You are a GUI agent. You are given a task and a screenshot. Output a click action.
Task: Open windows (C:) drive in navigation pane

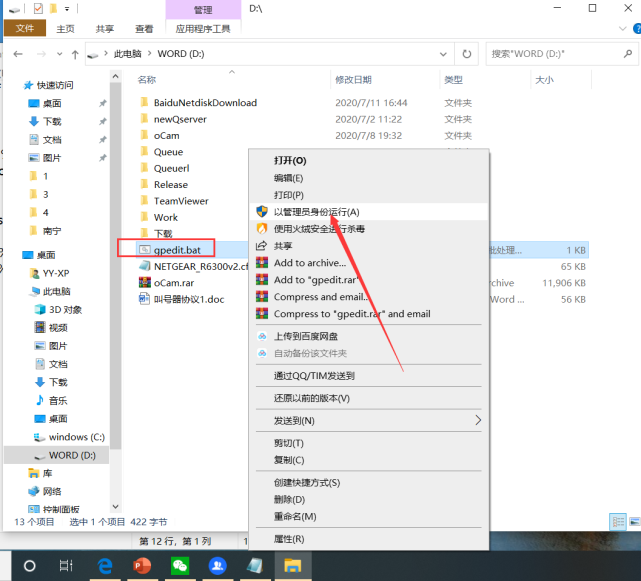tap(77, 437)
